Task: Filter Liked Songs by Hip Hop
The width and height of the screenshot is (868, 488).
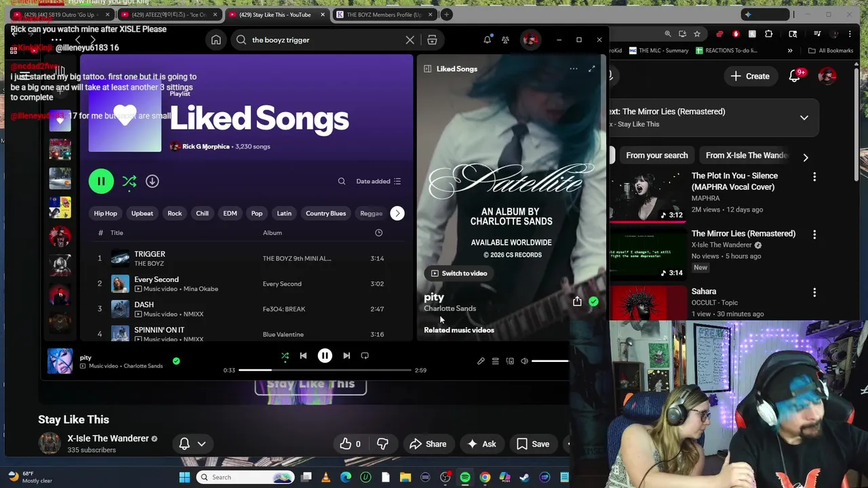Action: 105,213
